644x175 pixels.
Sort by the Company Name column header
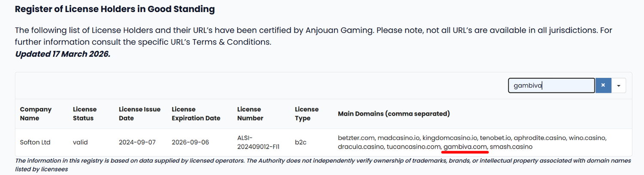coord(36,114)
